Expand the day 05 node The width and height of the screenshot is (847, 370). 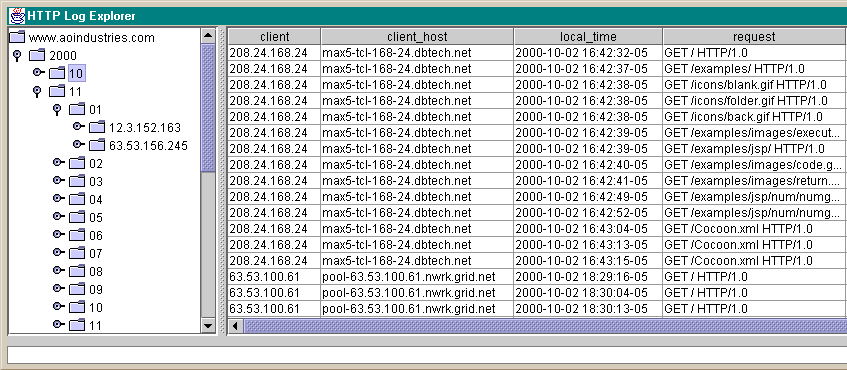click(x=58, y=216)
